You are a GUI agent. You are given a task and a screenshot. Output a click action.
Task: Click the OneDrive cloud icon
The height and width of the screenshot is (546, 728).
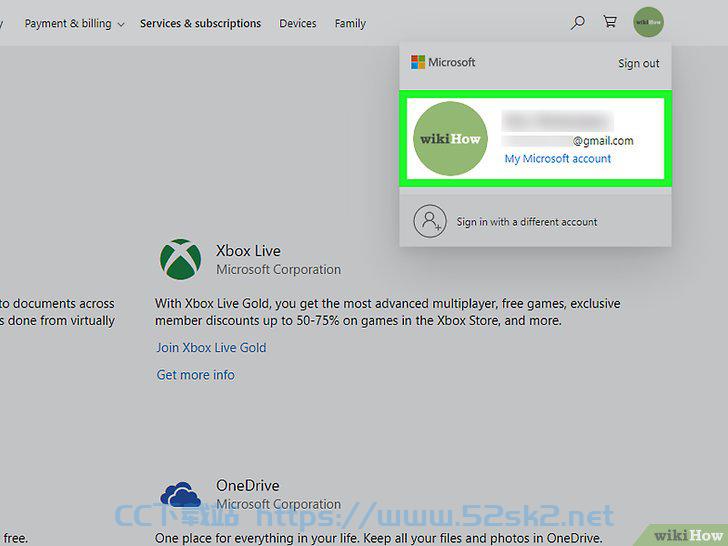tap(181, 494)
